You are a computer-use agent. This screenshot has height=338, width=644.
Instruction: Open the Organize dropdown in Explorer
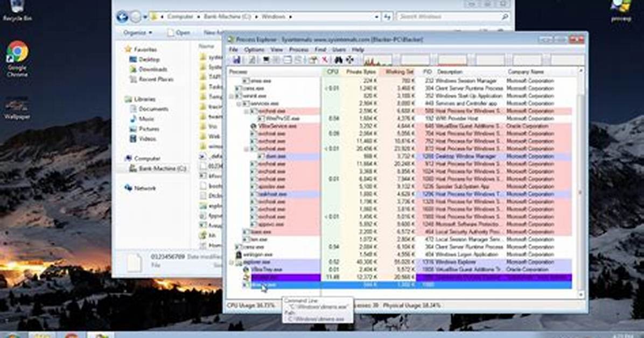point(138,32)
